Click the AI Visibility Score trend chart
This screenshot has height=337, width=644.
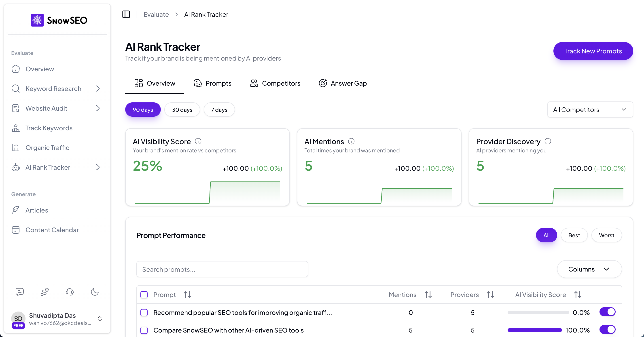pos(208,192)
